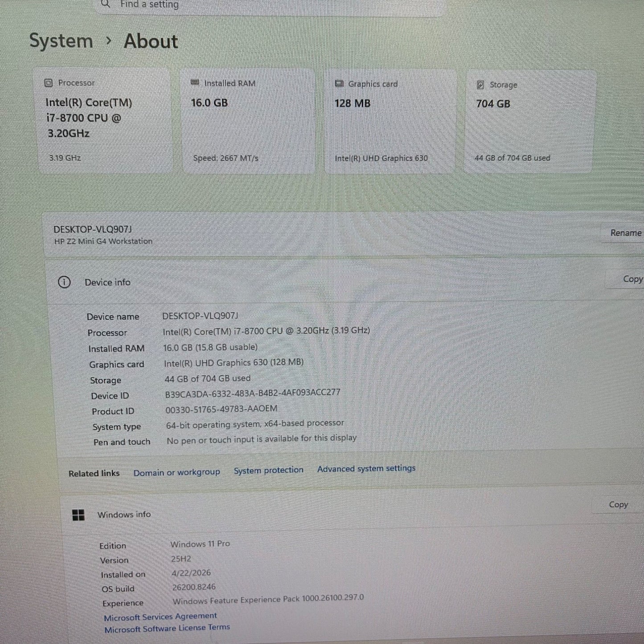Click 16.0 GB (15.8 GB usable) value
This screenshot has height=644, width=644.
(x=210, y=347)
